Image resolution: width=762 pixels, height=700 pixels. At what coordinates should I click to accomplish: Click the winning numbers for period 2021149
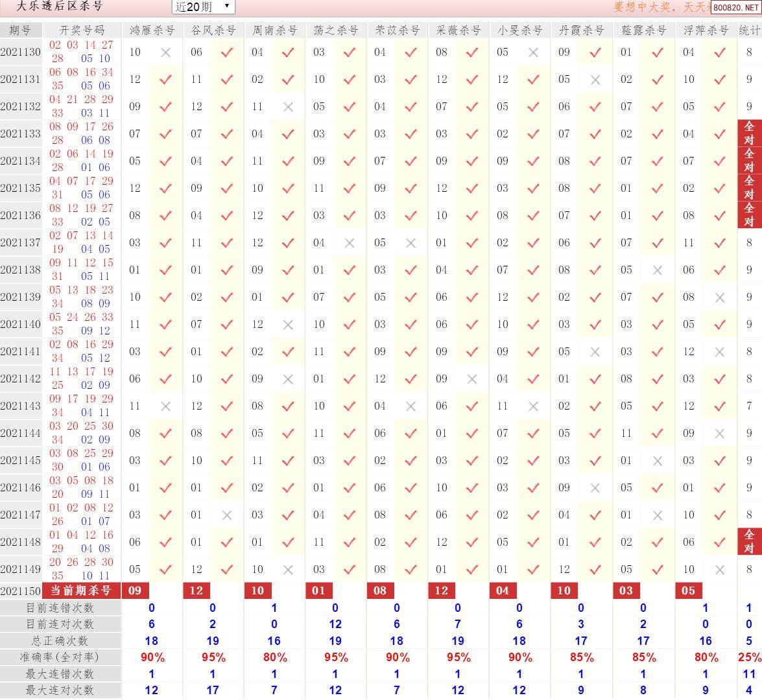coord(82,569)
